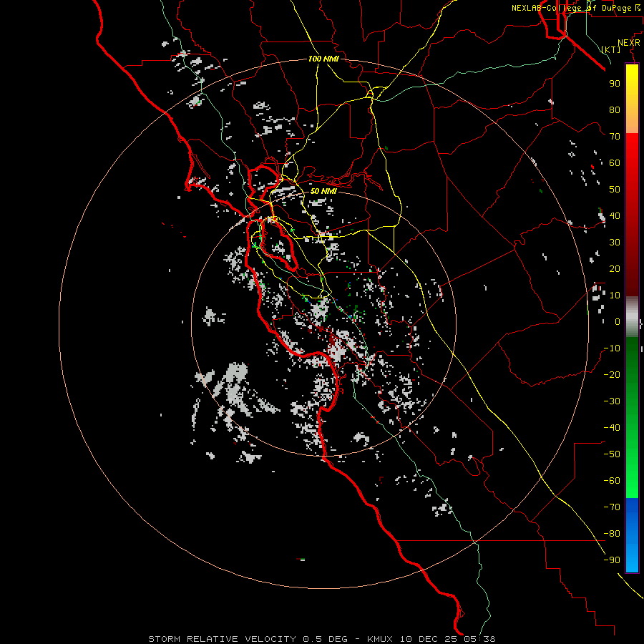Image resolution: width=644 pixels, height=644 pixels.
Task: Click the 100 NMI range ring label
Action: click(323, 59)
